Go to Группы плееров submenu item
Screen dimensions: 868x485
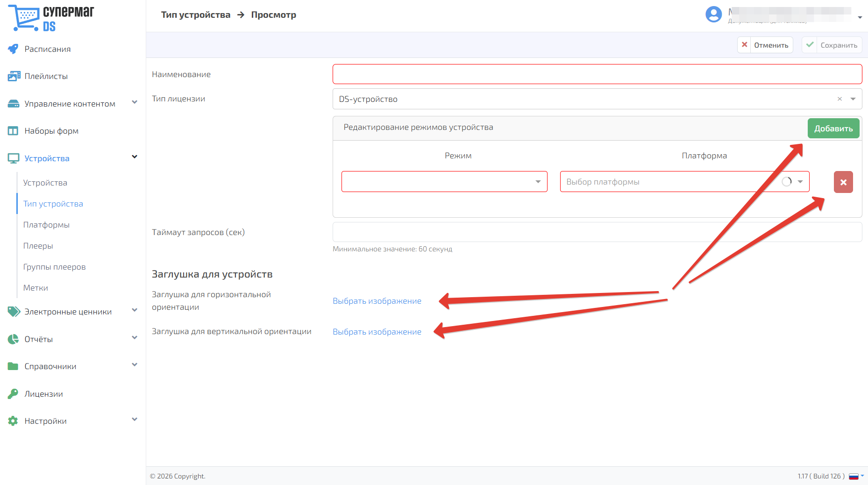[x=54, y=267]
